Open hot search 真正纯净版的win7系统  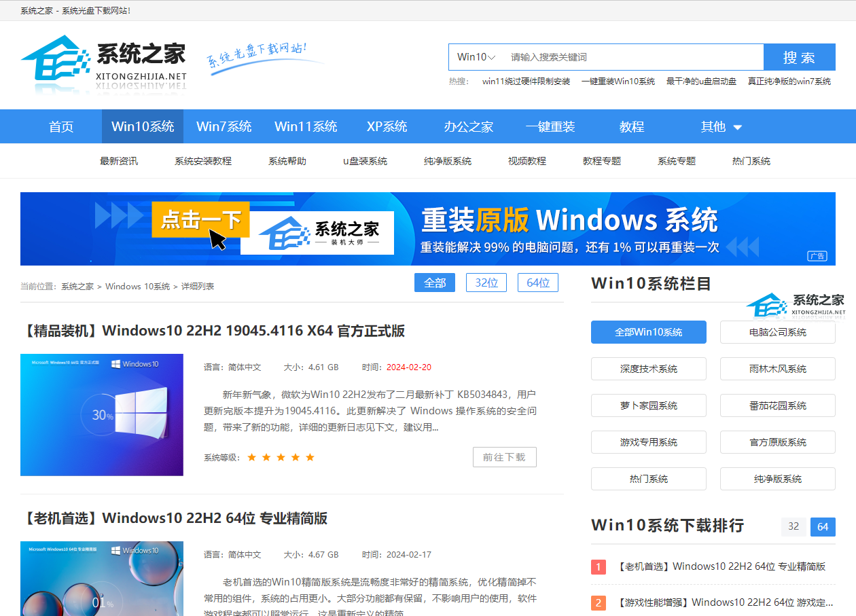click(789, 81)
